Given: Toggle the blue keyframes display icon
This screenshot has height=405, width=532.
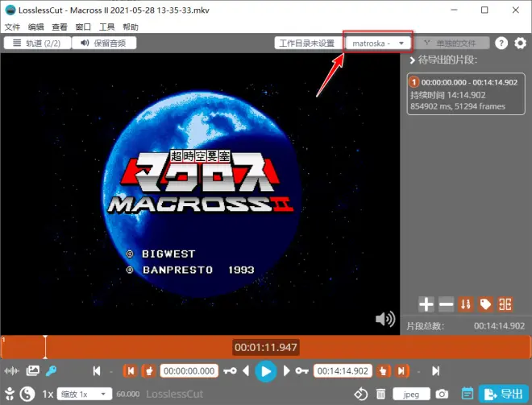Looking at the screenshot, I should tap(52, 370).
